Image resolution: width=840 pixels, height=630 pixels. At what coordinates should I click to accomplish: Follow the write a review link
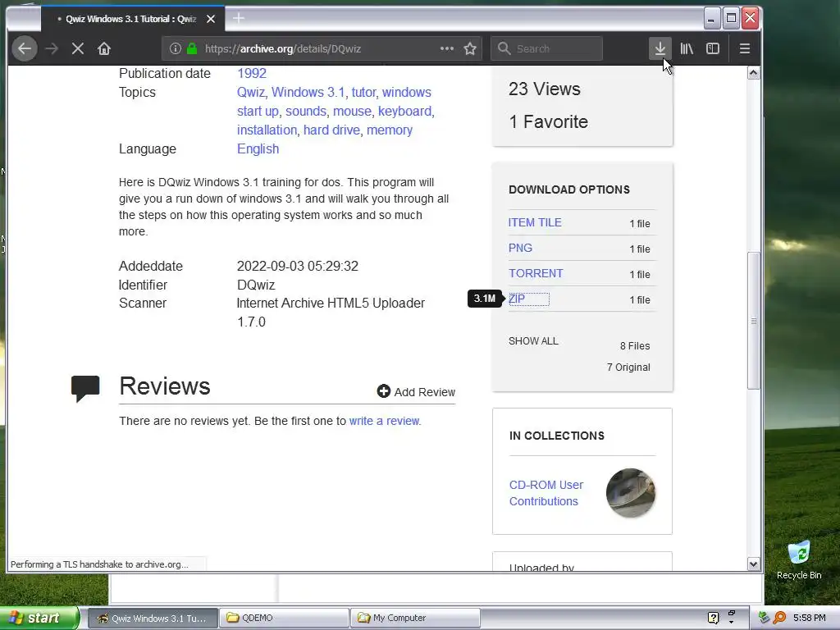tap(385, 421)
